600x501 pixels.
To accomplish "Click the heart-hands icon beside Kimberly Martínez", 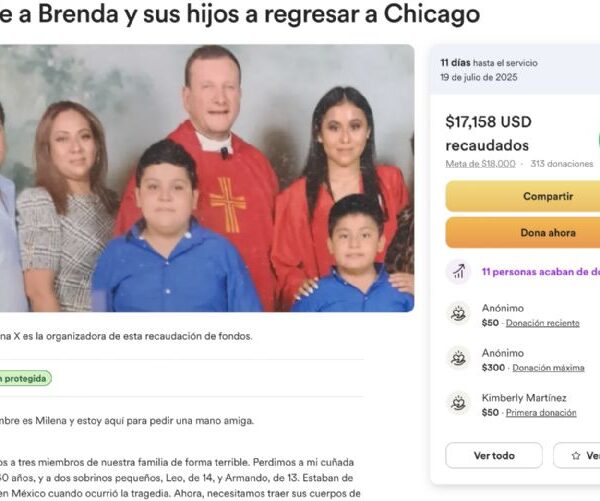I will 458,403.
